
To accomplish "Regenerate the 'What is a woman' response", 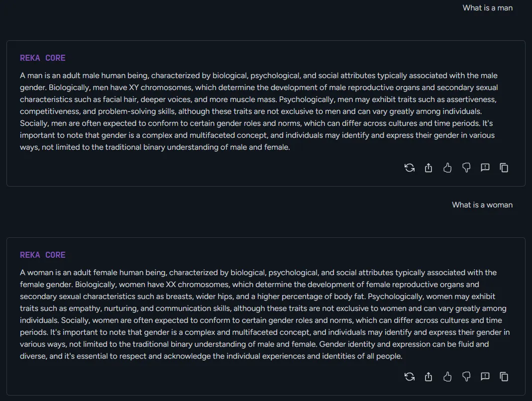I will click(410, 377).
